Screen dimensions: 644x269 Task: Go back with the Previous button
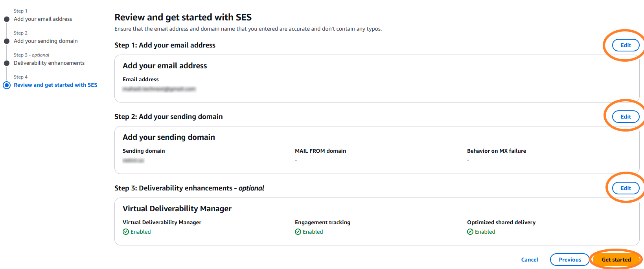point(570,260)
